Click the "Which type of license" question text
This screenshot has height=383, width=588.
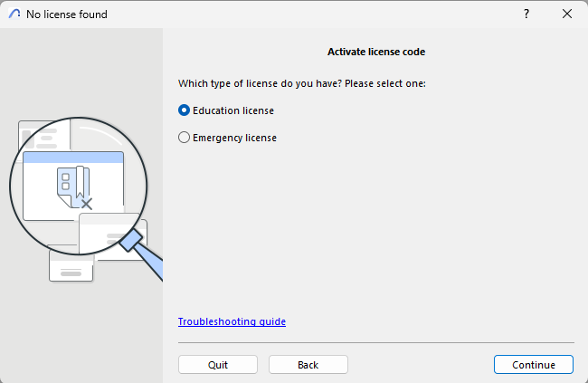tap(301, 83)
